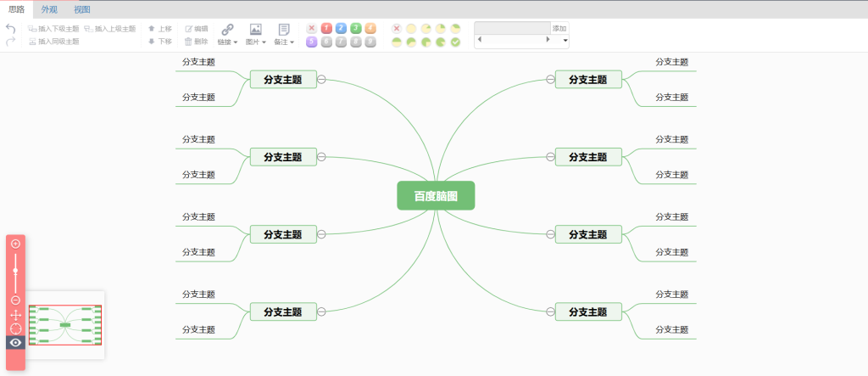Set progress to empty circle (not started)
Image resolution: width=868 pixels, height=376 pixels.
tap(411, 28)
